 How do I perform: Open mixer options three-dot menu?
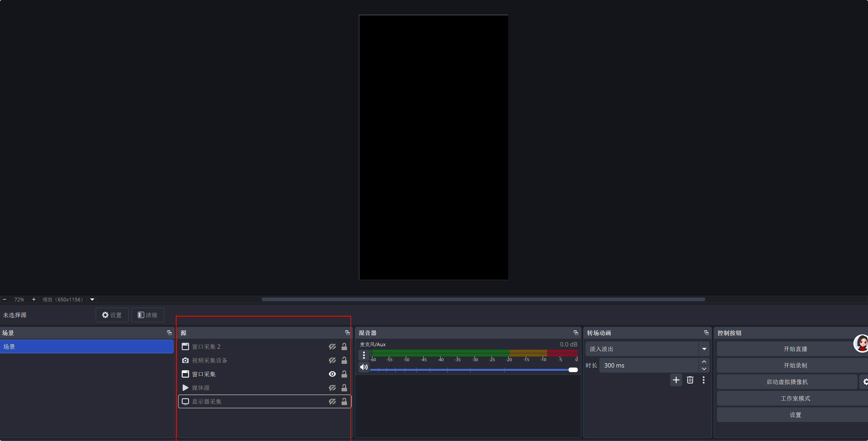coord(363,355)
